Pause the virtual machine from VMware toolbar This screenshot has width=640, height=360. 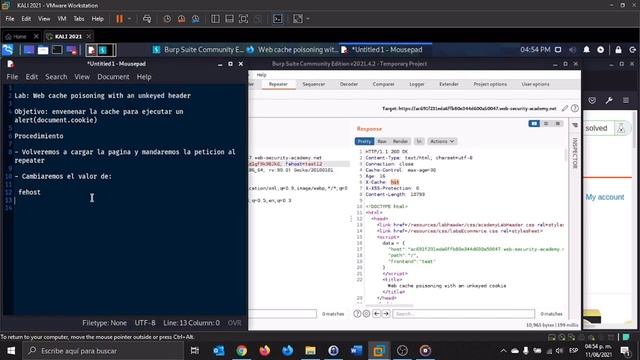pos(119,19)
